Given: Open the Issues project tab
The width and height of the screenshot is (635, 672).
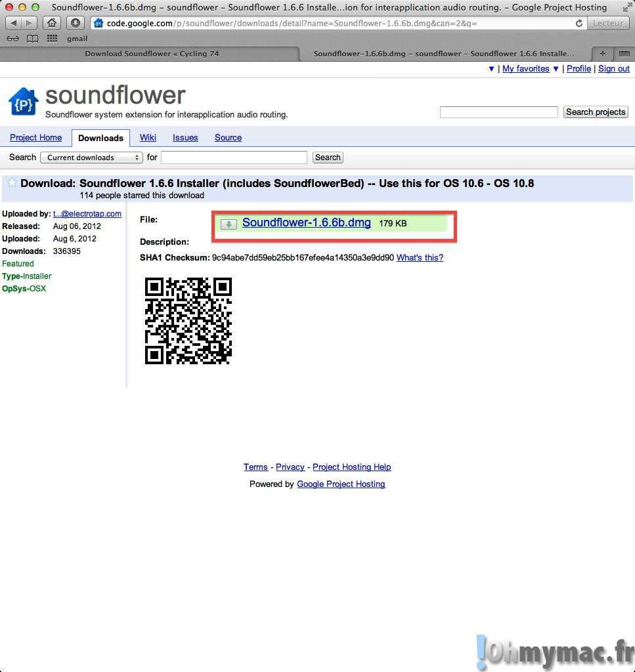Looking at the screenshot, I should tap(185, 138).
